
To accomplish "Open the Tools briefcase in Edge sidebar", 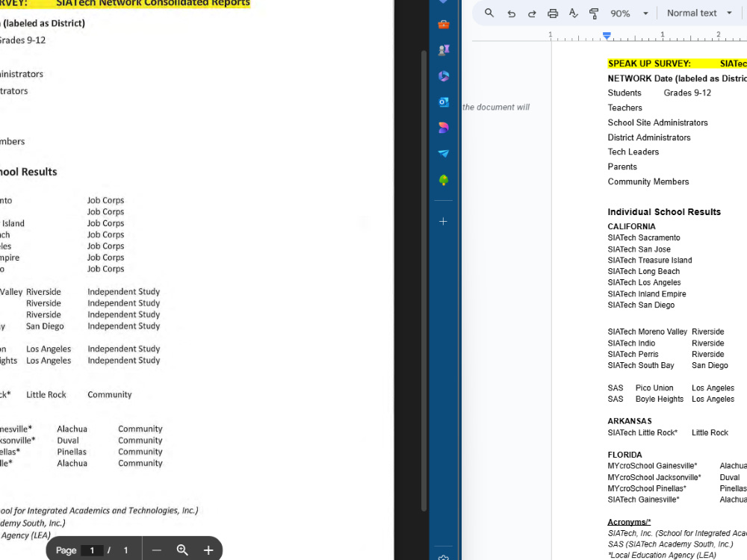I will (444, 25).
